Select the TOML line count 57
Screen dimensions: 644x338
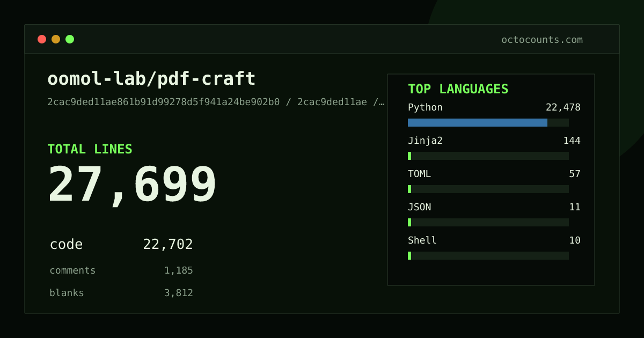(x=575, y=174)
